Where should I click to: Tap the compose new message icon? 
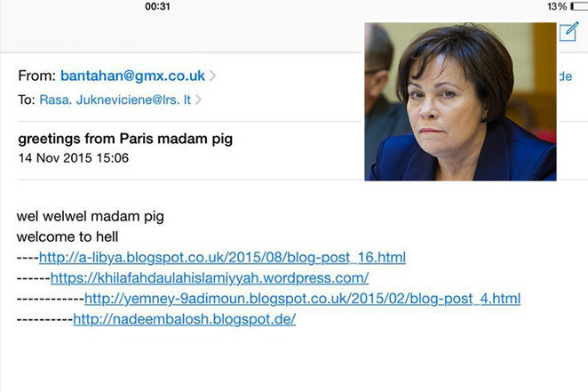click(568, 31)
